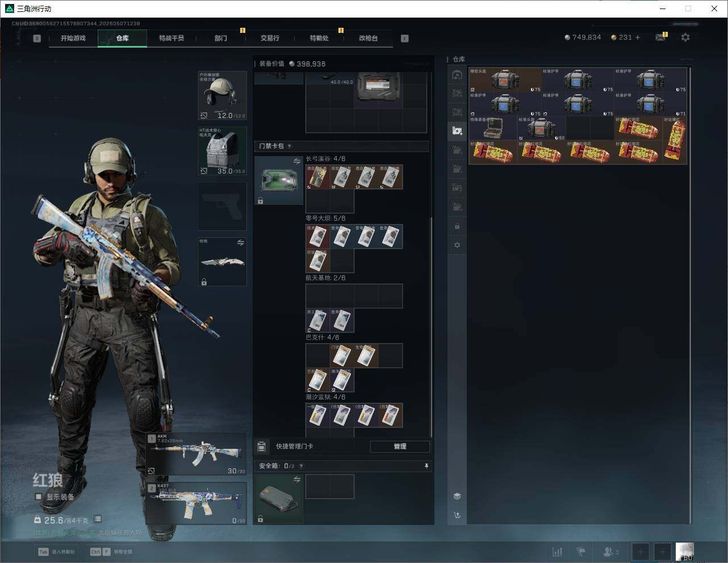The width and height of the screenshot is (728, 563).
Task: Open the 开始游戏 tab
Action: pyautogui.click(x=73, y=38)
